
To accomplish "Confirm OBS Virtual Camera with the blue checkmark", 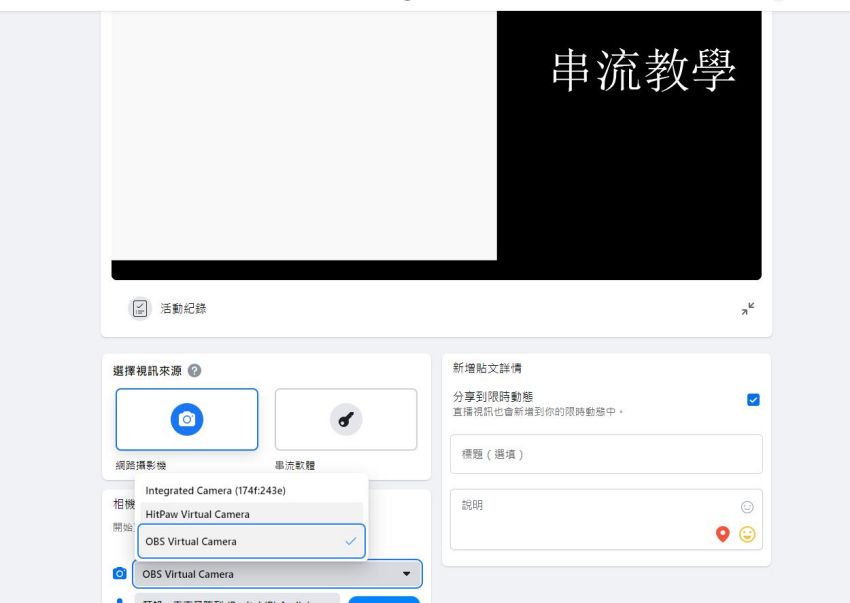I will pos(350,540).
